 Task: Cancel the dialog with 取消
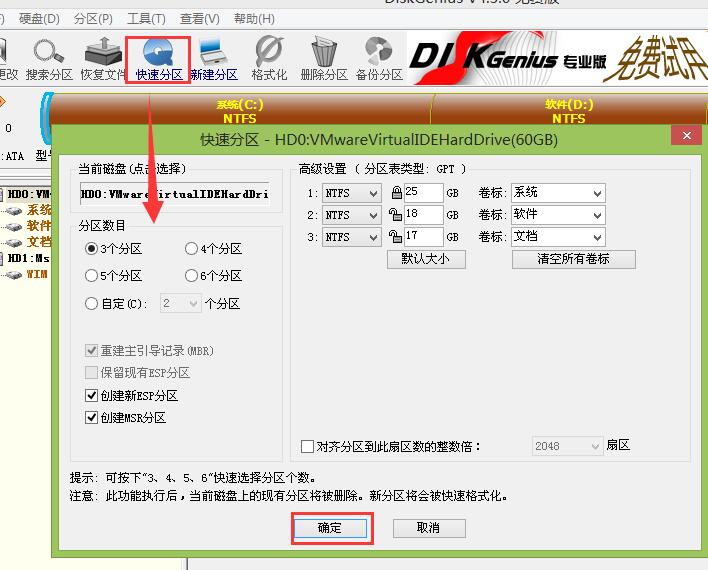click(x=429, y=528)
